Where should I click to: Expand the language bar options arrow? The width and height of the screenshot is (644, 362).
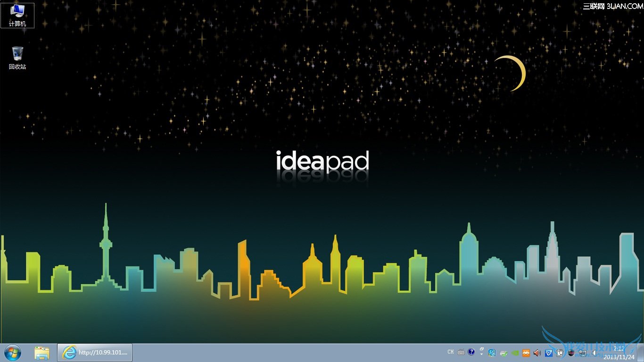[481, 354]
